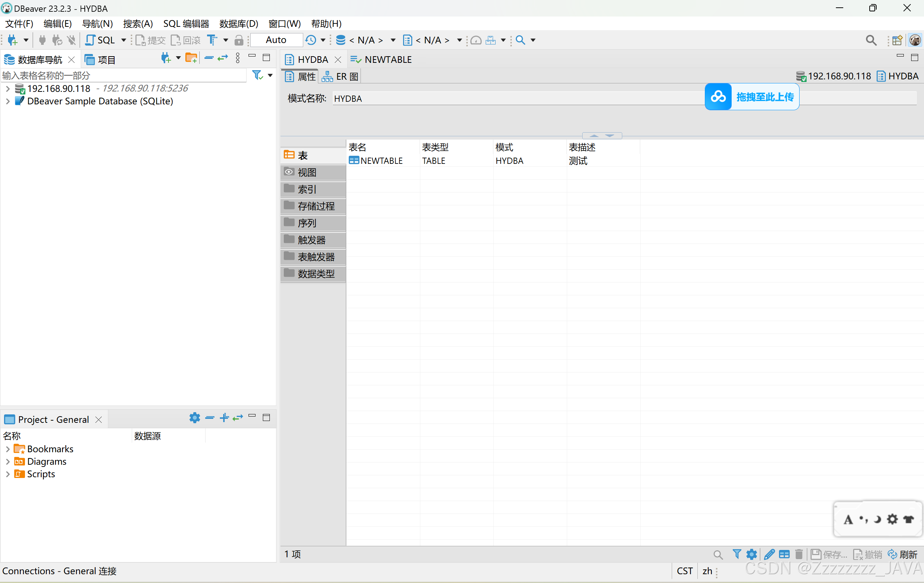The width and height of the screenshot is (924, 583).
Task: Expand the Bookmarks folder
Action: [x=8, y=449]
